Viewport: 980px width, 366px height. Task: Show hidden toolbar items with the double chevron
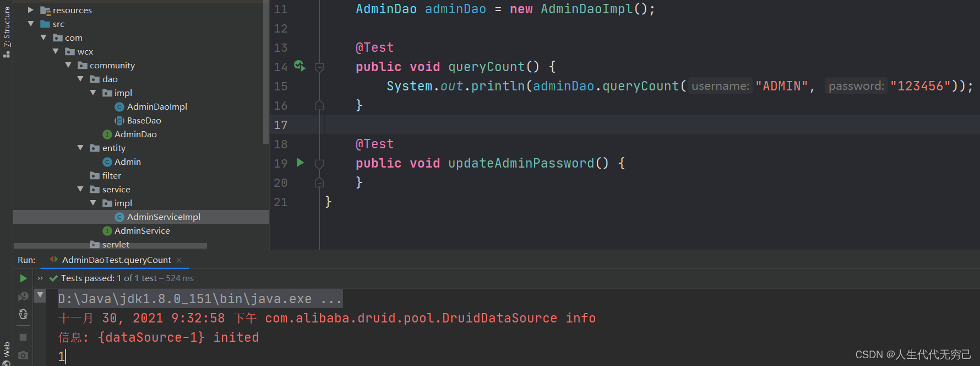click(x=40, y=278)
